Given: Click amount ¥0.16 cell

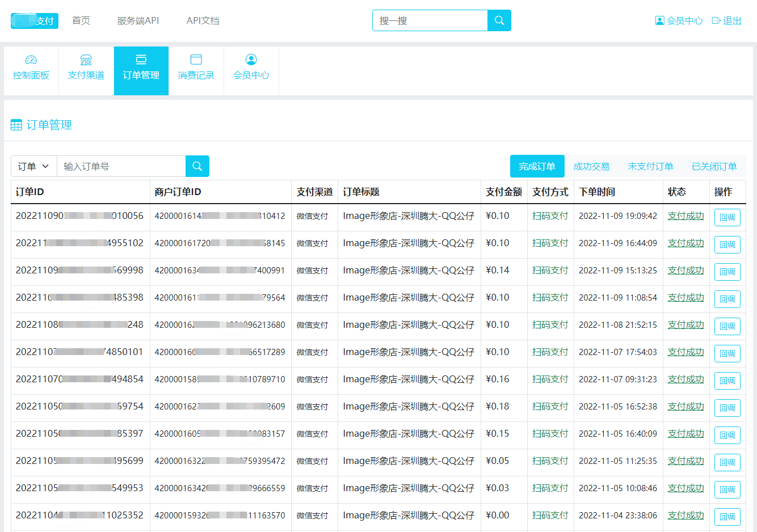Looking at the screenshot, I should click(498, 379).
